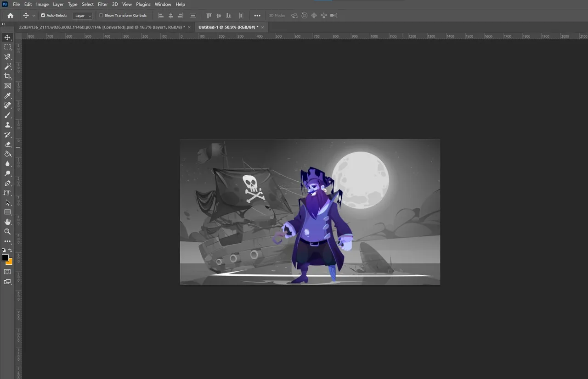Select the History Brush tool
588x379 pixels.
pos(7,134)
